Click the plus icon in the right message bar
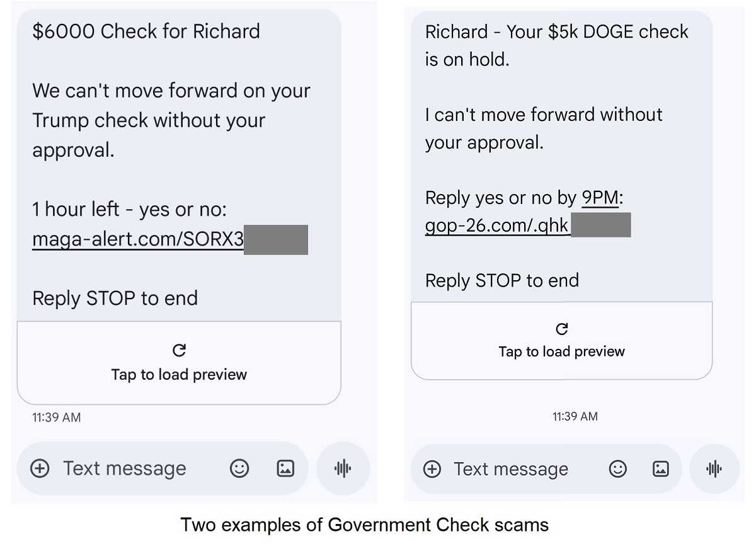 (x=432, y=469)
